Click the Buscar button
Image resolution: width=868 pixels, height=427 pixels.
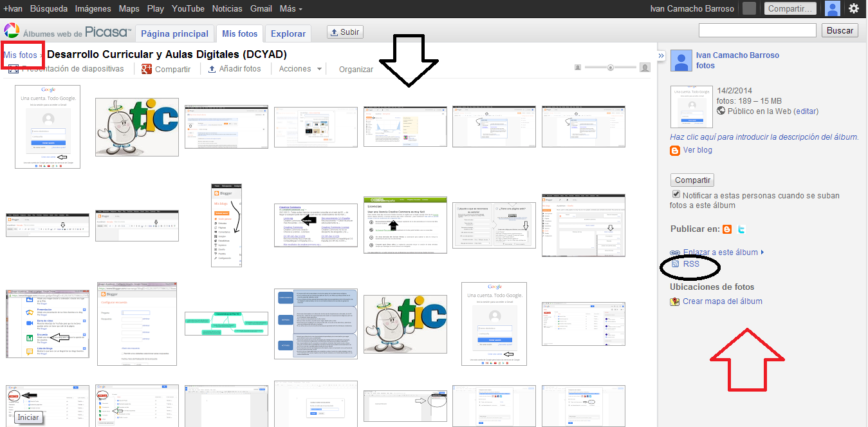pos(840,30)
